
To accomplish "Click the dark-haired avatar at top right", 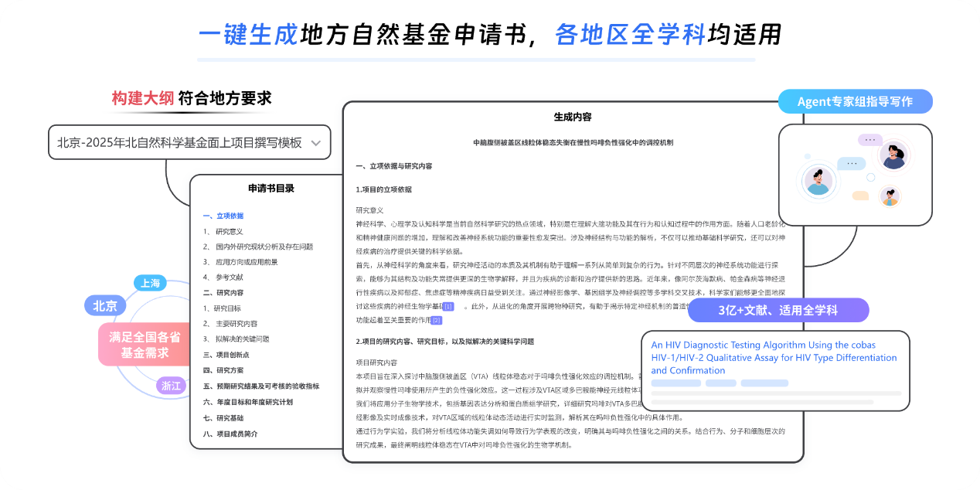I will point(893,157).
